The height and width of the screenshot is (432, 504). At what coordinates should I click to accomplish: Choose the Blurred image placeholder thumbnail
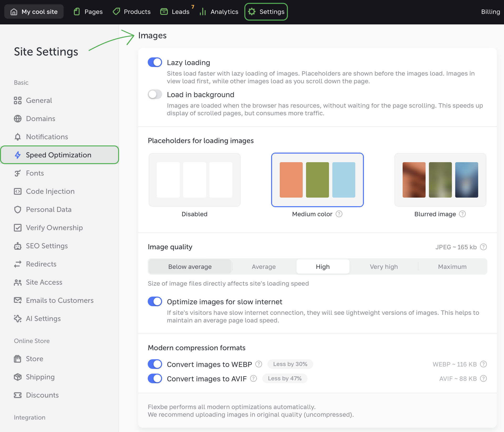pos(440,180)
